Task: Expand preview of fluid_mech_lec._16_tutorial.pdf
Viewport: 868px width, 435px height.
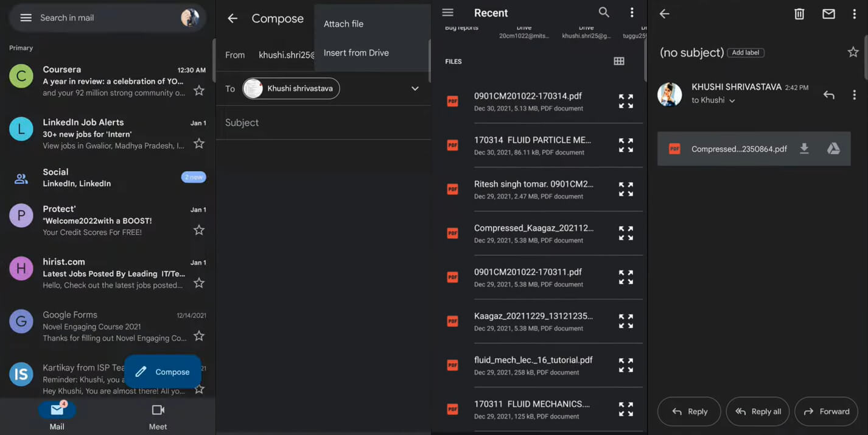Action: click(626, 365)
